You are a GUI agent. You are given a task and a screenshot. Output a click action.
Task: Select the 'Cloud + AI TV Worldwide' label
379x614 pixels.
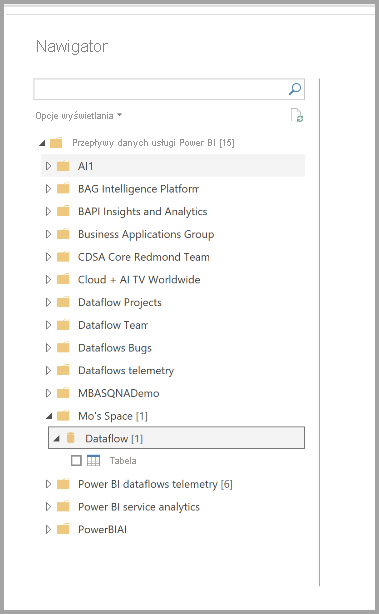click(139, 280)
